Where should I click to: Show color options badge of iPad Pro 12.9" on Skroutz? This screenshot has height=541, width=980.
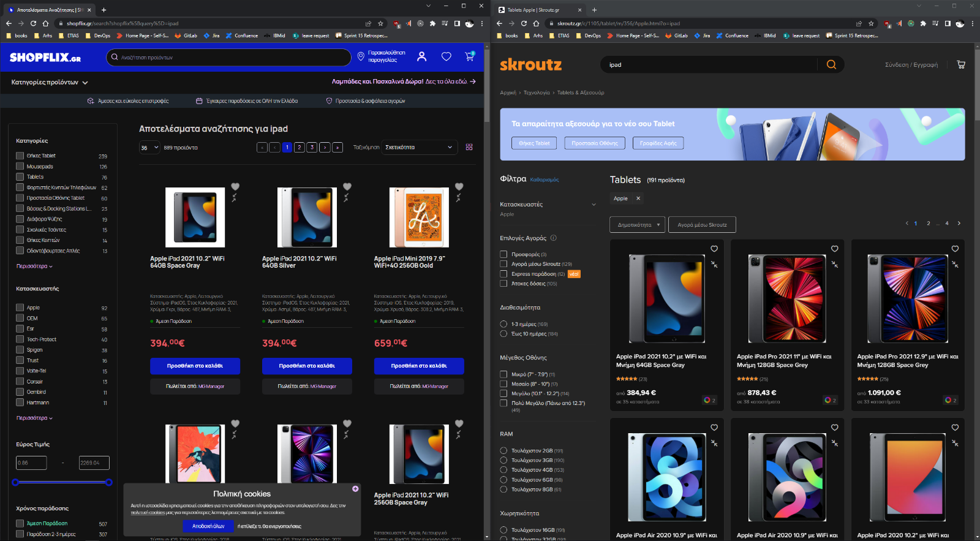[951, 400]
